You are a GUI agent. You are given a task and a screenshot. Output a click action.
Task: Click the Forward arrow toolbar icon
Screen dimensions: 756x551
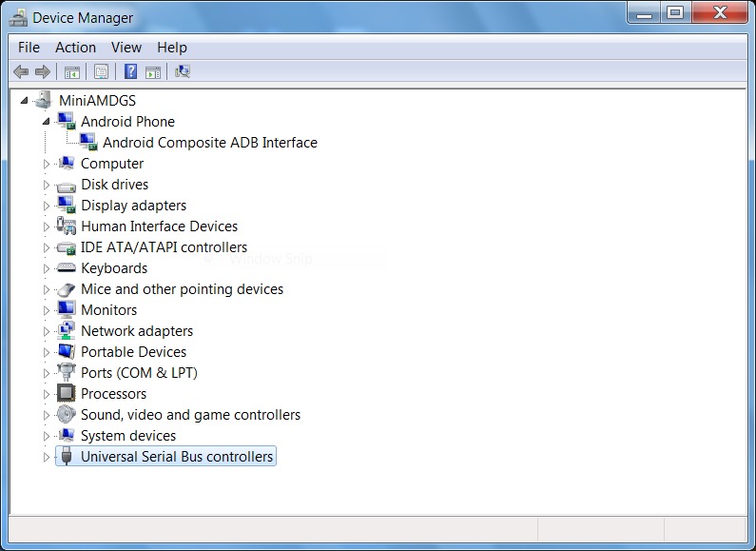tap(43, 72)
